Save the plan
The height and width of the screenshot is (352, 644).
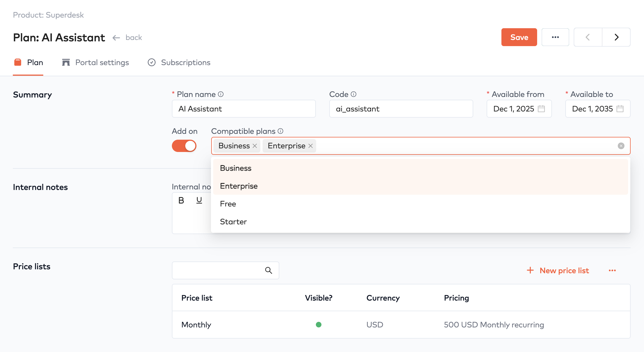(x=519, y=37)
